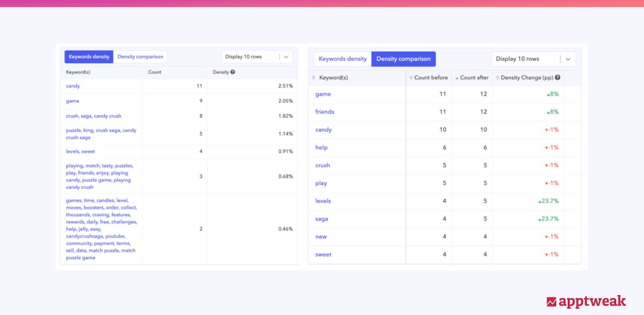Click 'crush, saga, candy crush' keyword row
Viewport: 644px width, 315px height.
coord(93,116)
